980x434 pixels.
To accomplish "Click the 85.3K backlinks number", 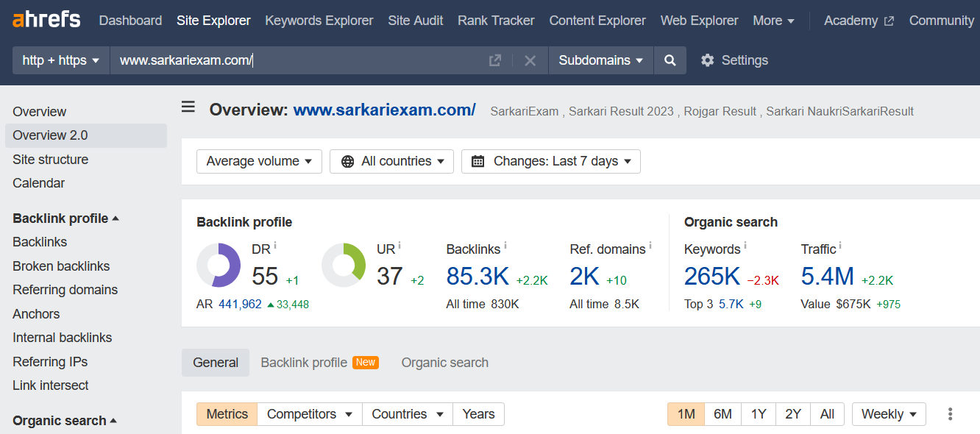I will click(x=477, y=276).
